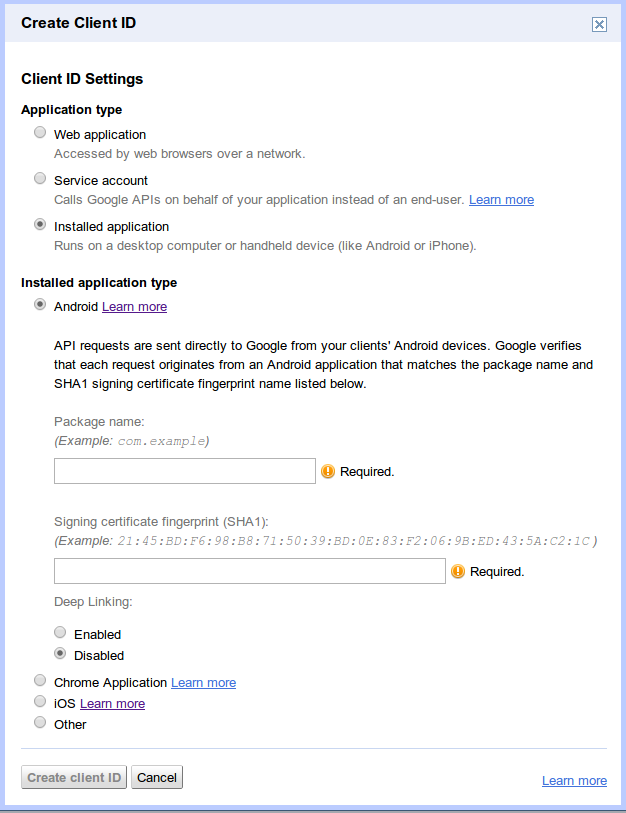Close the Create Client ID dialog

[599, 25]
